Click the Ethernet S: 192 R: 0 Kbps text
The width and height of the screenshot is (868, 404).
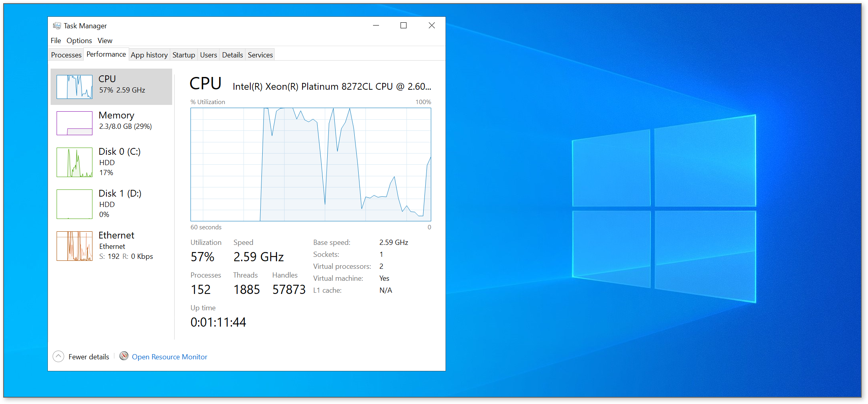126,256
